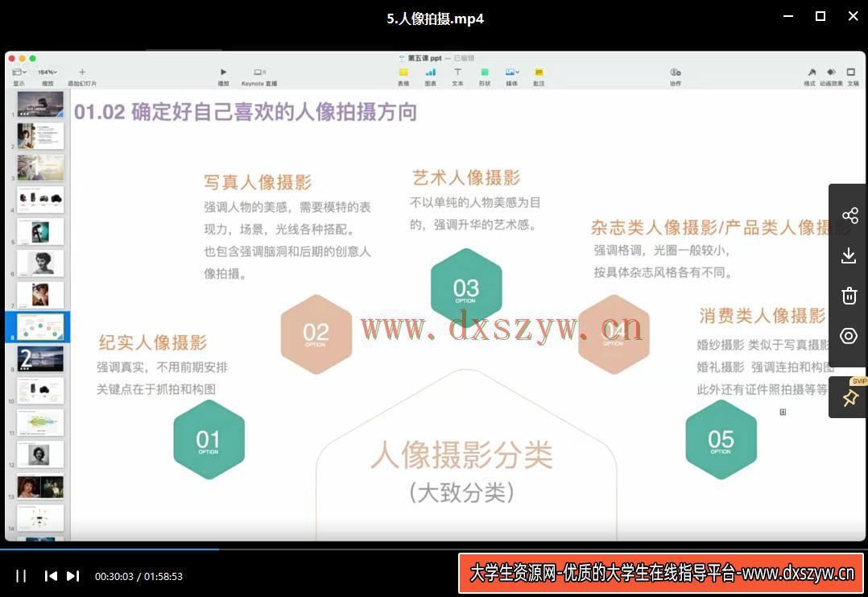Screen dimensions: 868x597
Task: Click the 05 OPTION green hexagon
Action: 721,440
